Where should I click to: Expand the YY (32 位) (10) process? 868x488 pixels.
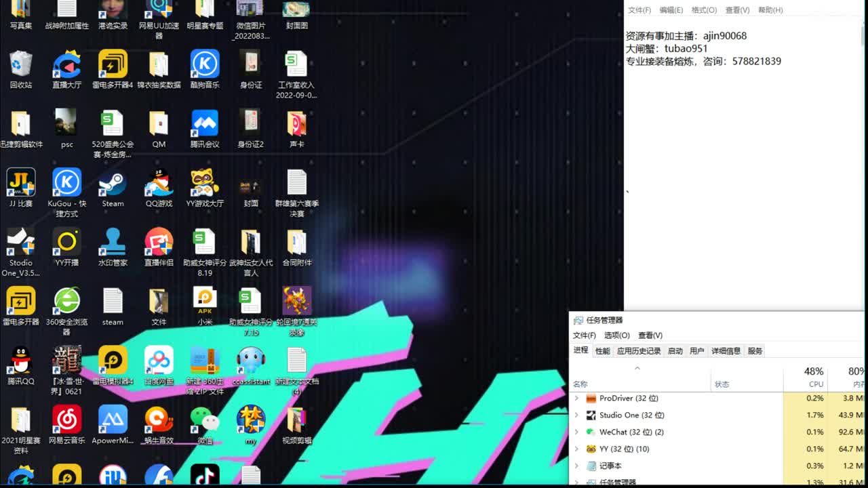coord(576,449)
